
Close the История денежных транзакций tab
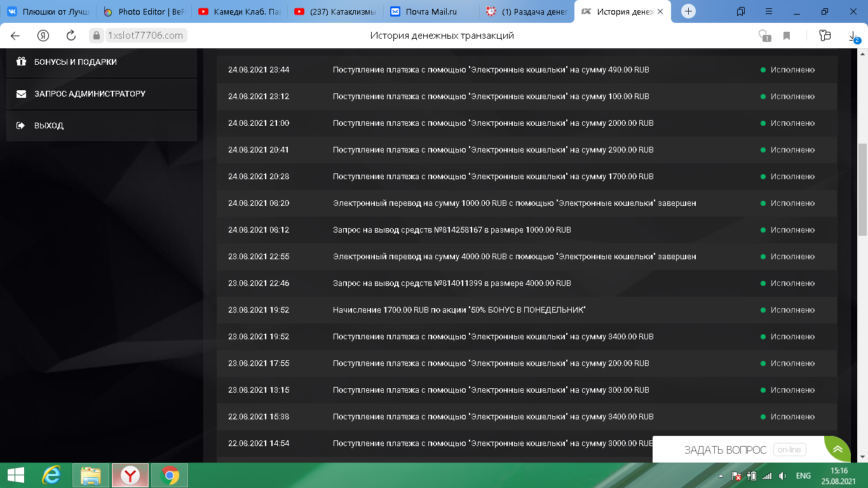click(661, 11)
